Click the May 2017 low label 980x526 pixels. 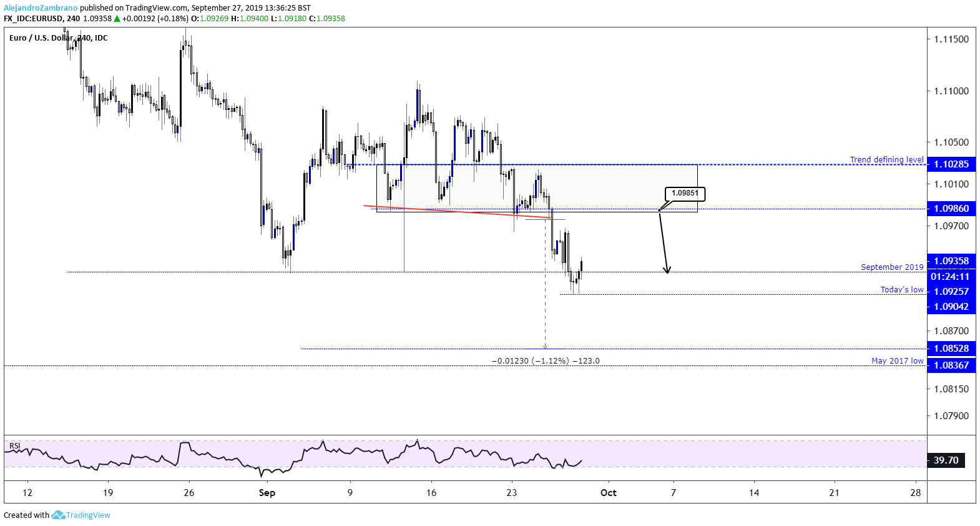(x=898, y=361)
